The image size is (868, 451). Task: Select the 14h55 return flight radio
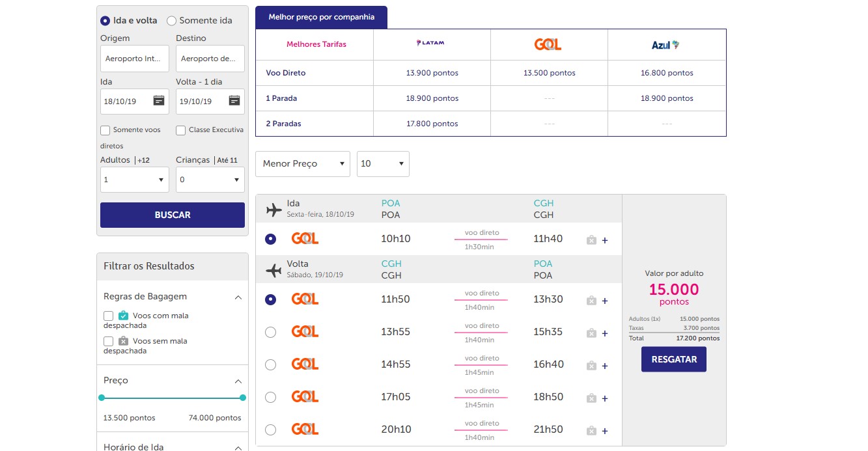271,364
